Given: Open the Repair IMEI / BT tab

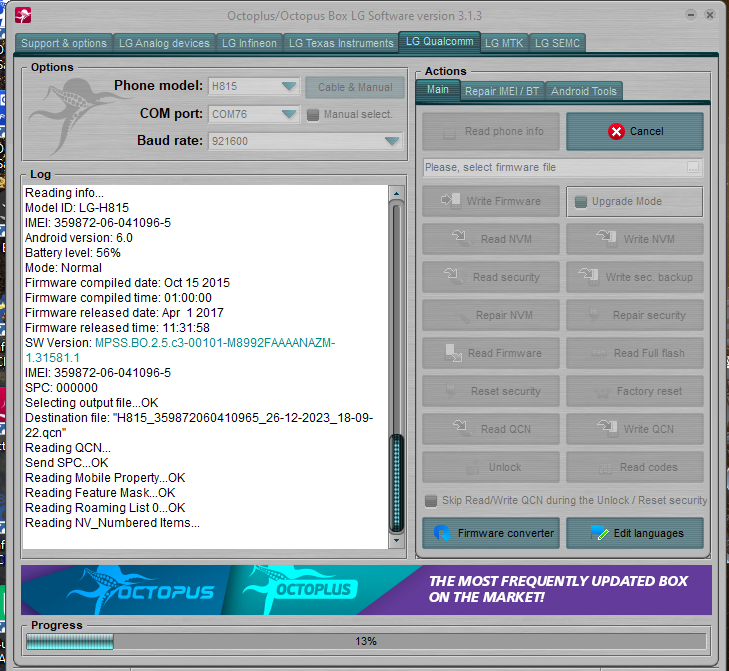Looking at the screenshot, I should pyautogui.click(x=502, y=91).
